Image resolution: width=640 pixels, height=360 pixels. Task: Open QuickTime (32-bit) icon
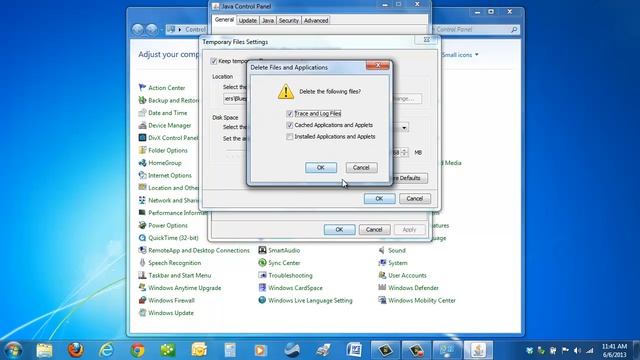pyautogui.click(x=142, y=238)
